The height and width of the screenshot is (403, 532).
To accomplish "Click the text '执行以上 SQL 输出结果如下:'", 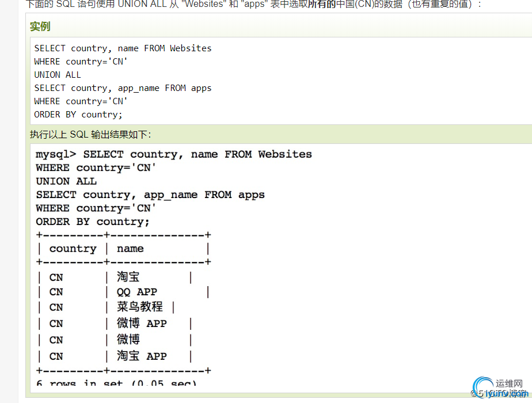I will (x=90, y=135).
